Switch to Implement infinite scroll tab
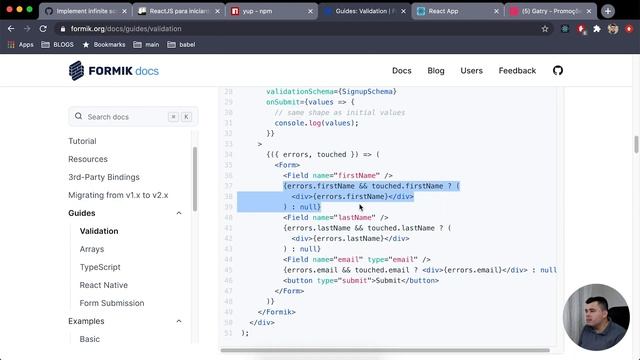 (85, 11)
